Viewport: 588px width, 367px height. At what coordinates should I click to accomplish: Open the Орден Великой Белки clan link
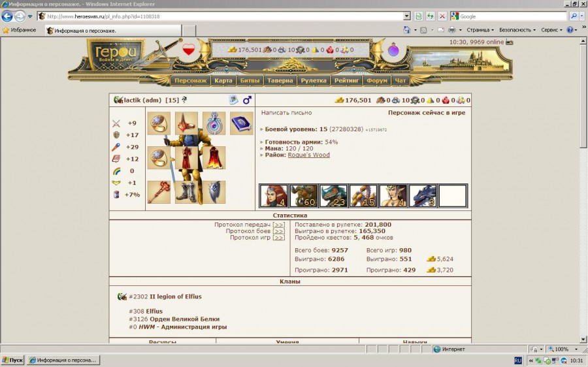coord(184,319)
